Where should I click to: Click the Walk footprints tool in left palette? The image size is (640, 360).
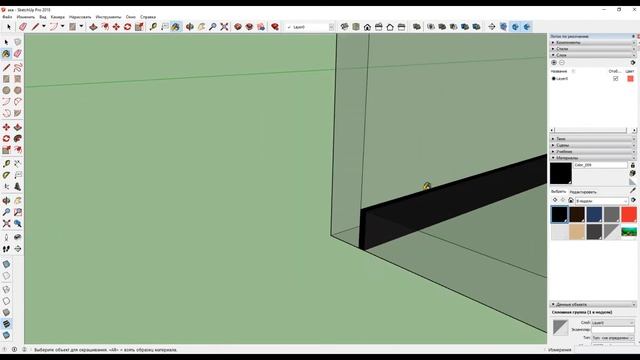(x=6, y=249)
